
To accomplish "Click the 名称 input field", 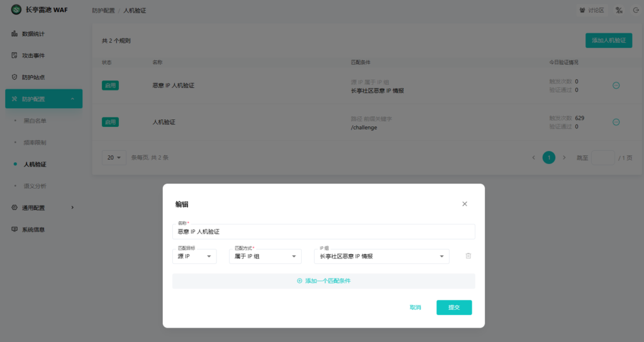I will [x=324, y=231].
